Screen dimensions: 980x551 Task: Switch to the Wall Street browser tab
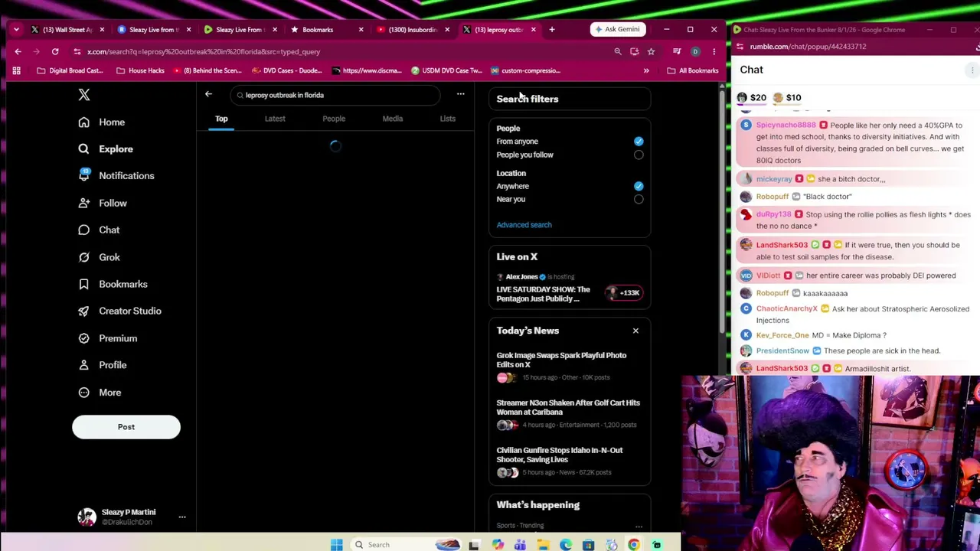tap(67, 30)
